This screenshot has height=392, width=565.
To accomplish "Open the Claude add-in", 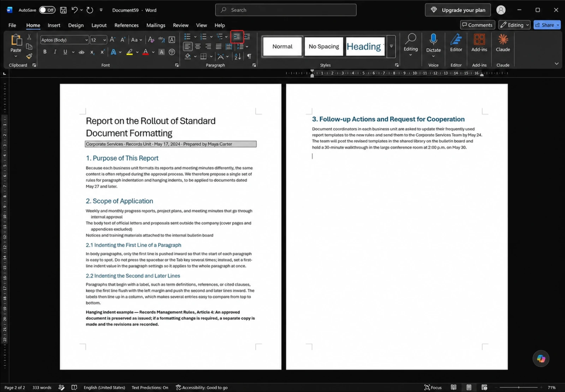I will click(x=503, y=43).
